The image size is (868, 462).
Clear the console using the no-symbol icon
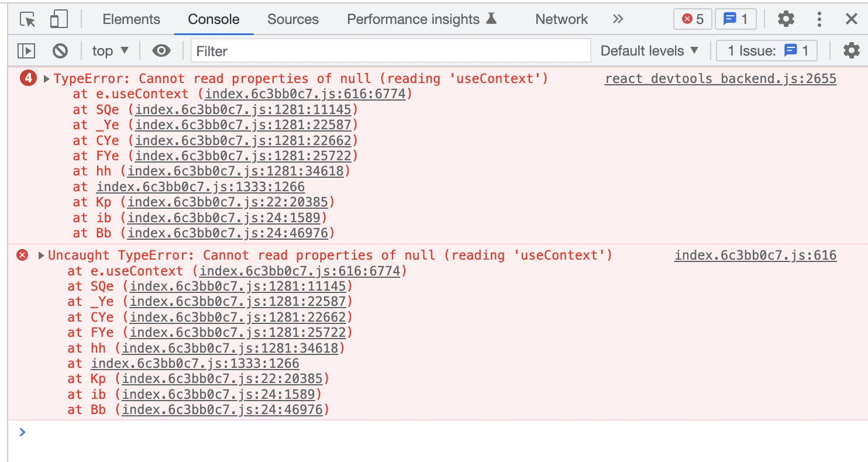(x=60, y=51)
